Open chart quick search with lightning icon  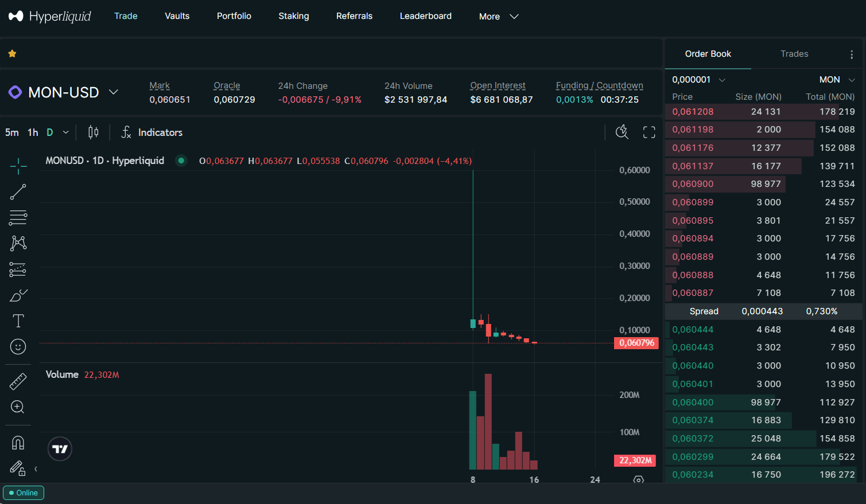pyautogui.click(x=622, y=132)
